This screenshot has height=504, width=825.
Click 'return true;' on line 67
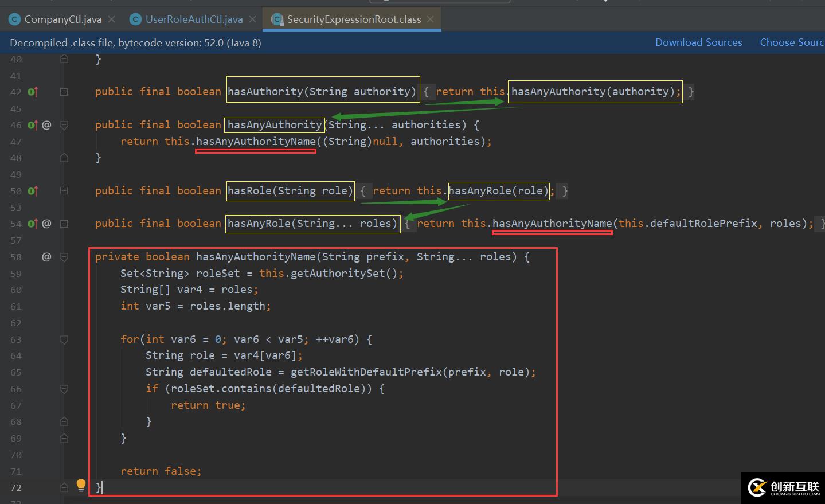click(208, 405)
